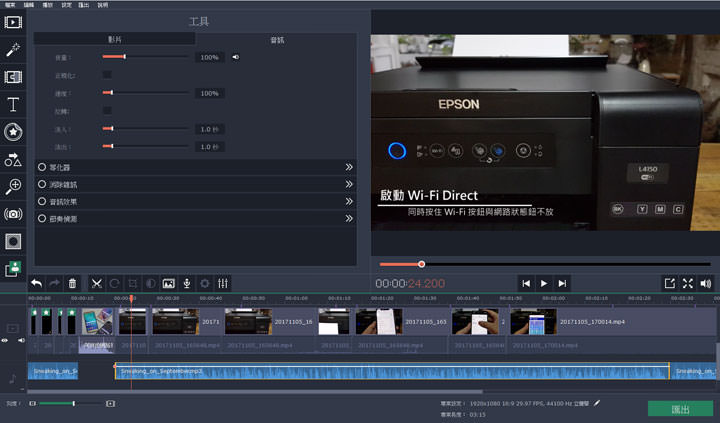This screenshot has width=720, height=423.
Task: Click the green 匯出 export button
Action: point(681,409)
